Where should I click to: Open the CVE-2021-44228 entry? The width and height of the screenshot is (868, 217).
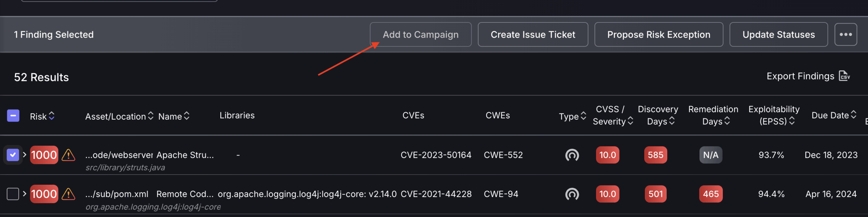coord(436,194)
